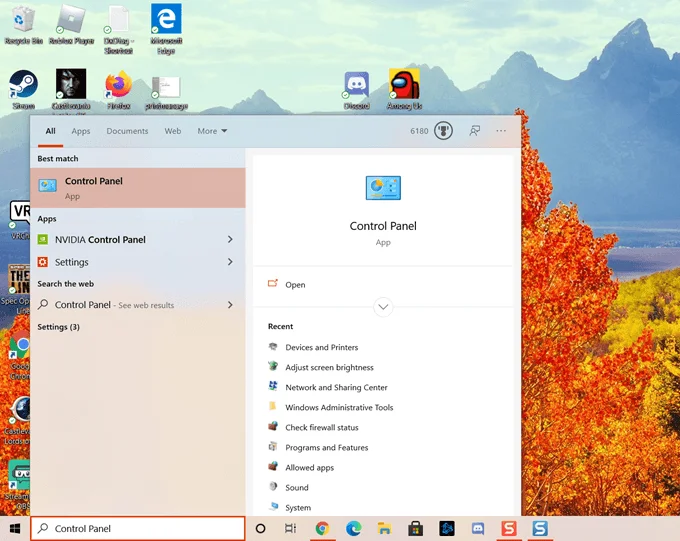Open the Discord desktop icon
Viewport: 680px width, 541px height.
point(356,90)
